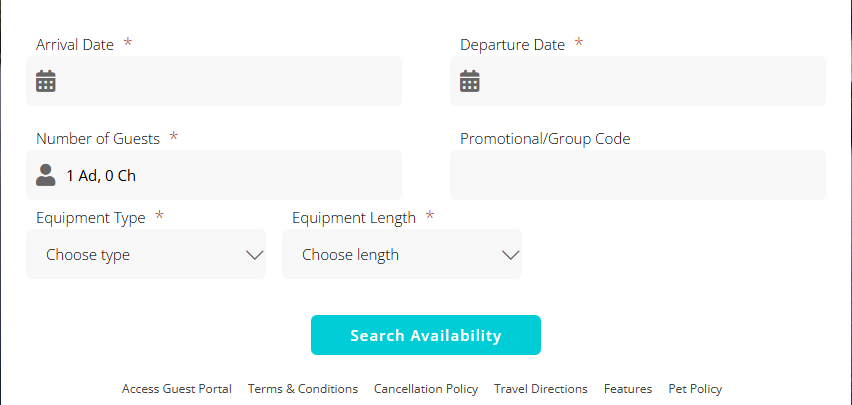
Task: Click the chevron arrow beside Choose length
Action: click(x=510, y=255)
